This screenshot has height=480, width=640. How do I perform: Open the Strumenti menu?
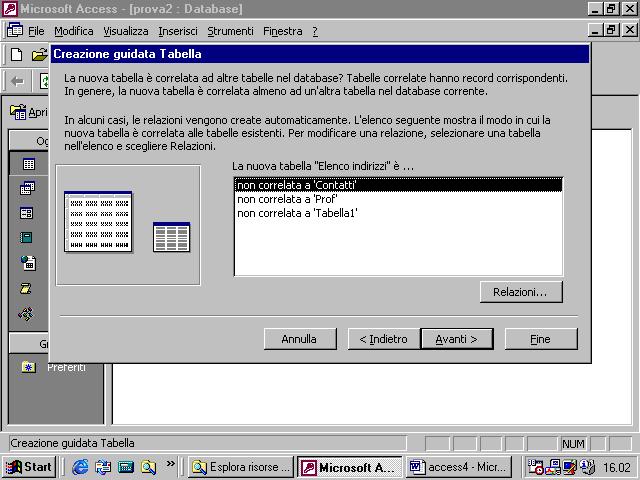tap(230, 31)
